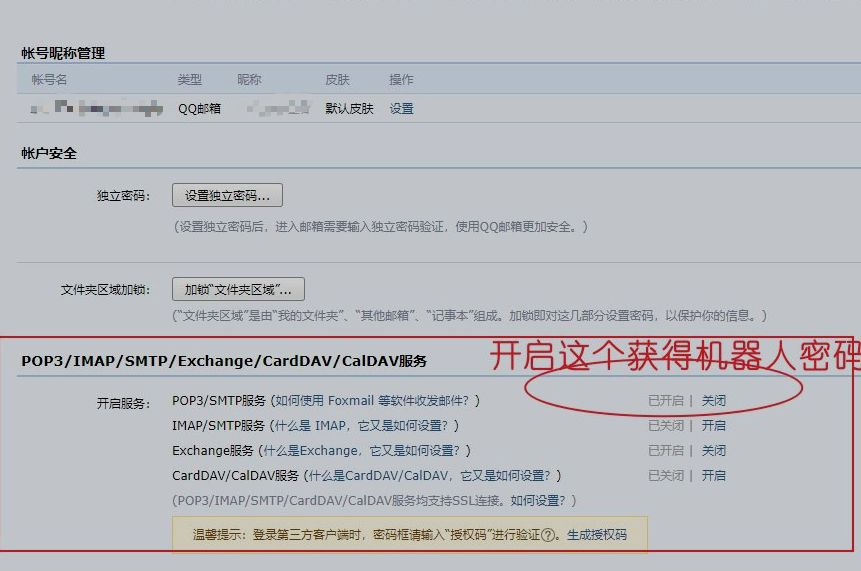Screen dimensions: 861x571
Task: Disable POP3/SMTP service via 关闭 link
Action: [x=713, y=401]
